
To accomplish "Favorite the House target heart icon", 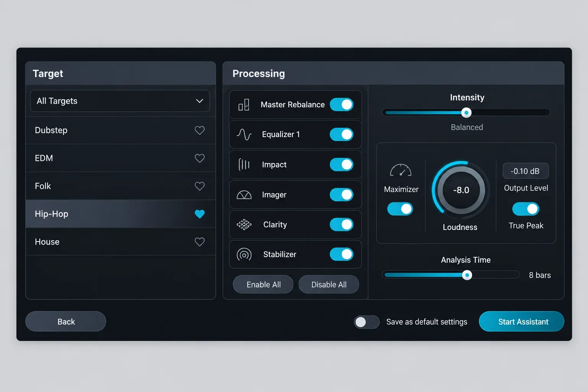I will pos(199,242).
